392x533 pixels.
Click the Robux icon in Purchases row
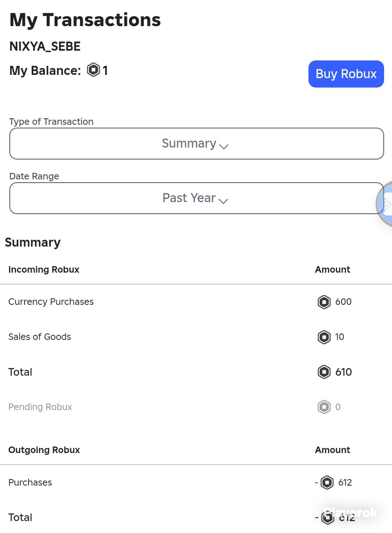(x=327, y=482)
